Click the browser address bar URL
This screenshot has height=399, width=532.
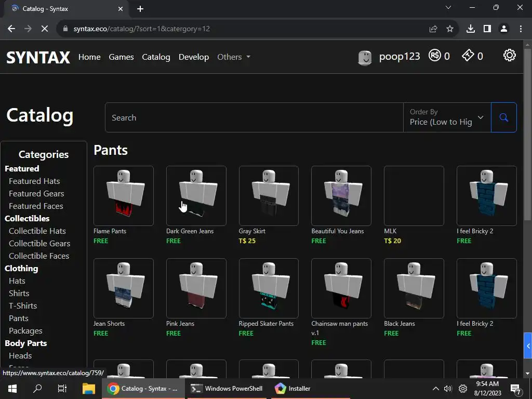tap(141, 29)
